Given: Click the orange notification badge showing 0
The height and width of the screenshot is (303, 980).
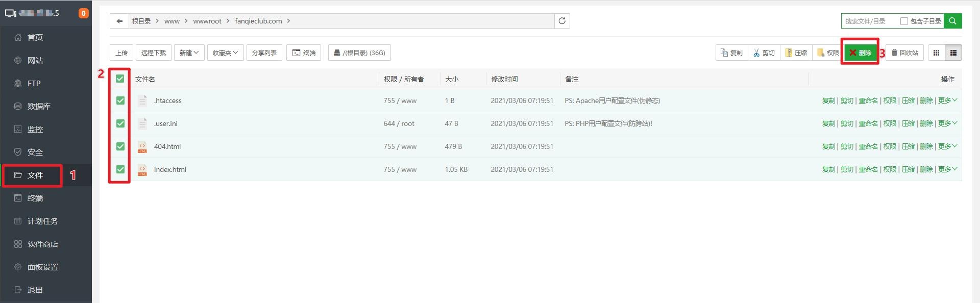Looking at the screenshot, I should [84, 13].
